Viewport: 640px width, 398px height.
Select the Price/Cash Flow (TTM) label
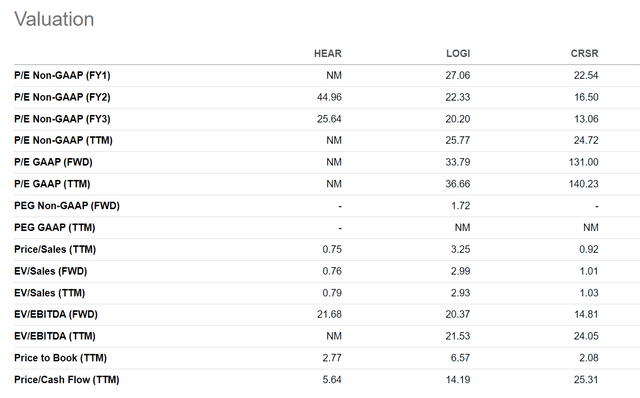click(67, 380)
